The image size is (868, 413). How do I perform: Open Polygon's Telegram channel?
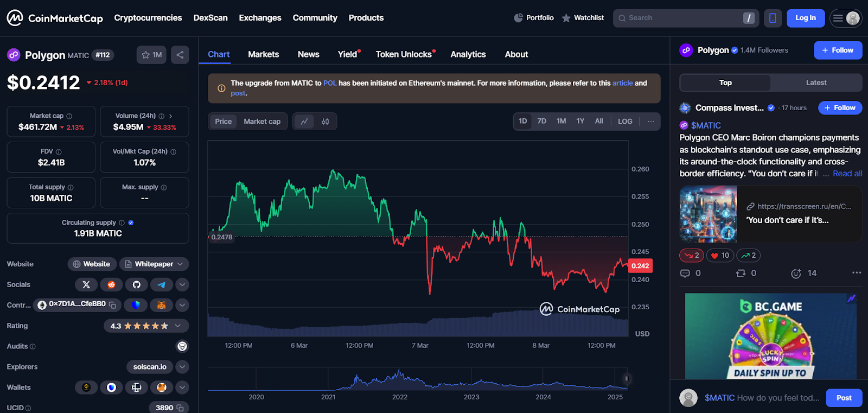click(162, 284)
